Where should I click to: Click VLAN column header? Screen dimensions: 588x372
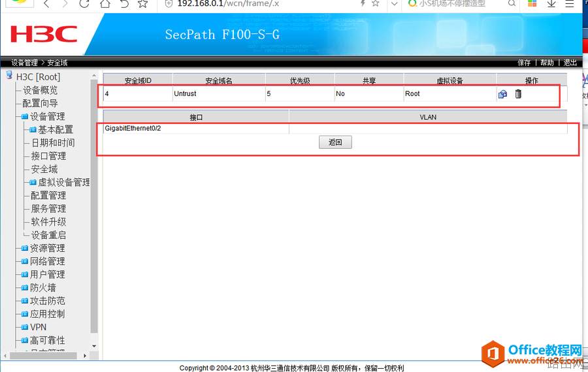[x=428, y=117]
